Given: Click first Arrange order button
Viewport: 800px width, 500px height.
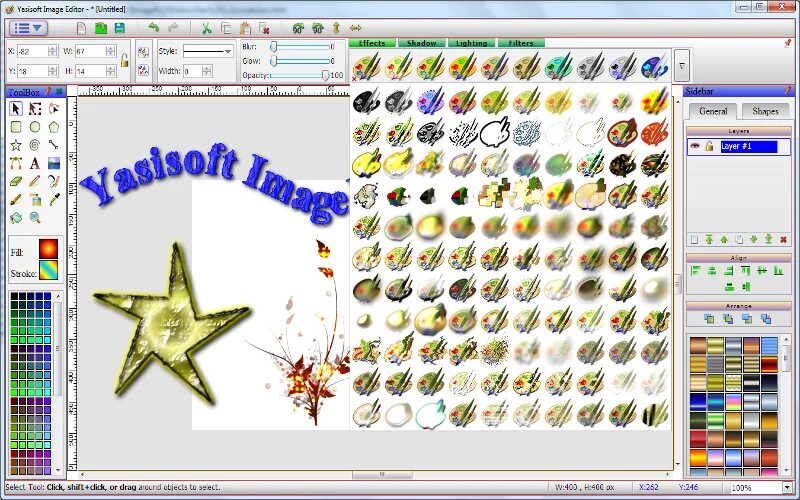Looking at the screenshot, I should (x=709, y=319).
